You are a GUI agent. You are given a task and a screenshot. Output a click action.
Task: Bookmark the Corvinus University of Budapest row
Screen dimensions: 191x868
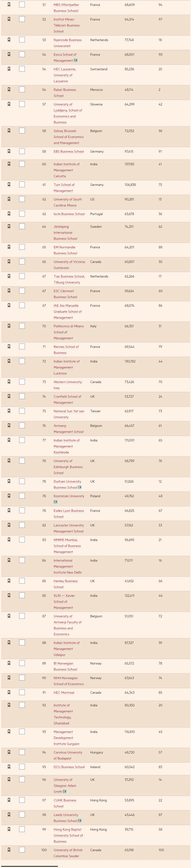(x=9, y=752)
